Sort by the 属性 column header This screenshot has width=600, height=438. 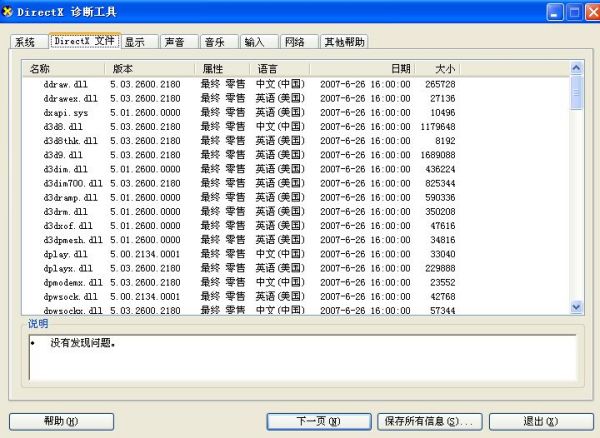(x=222, y=69)
